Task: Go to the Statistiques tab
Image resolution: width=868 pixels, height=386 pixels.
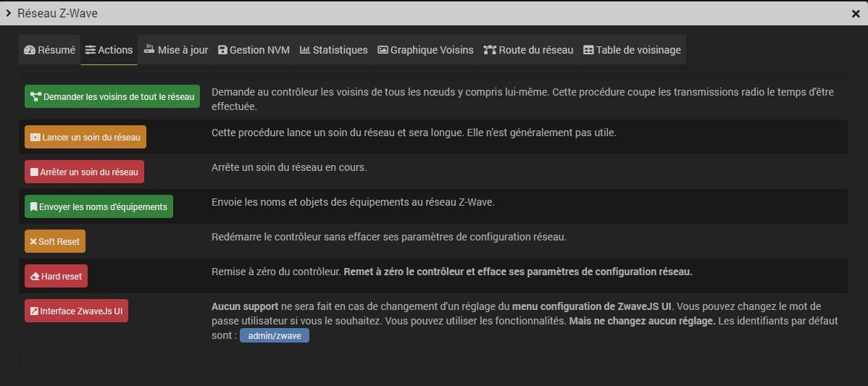Action: [x=334, y=50]
